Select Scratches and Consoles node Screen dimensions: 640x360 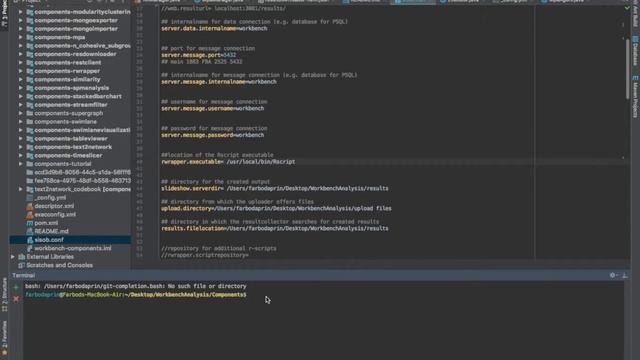coord(60,265)
